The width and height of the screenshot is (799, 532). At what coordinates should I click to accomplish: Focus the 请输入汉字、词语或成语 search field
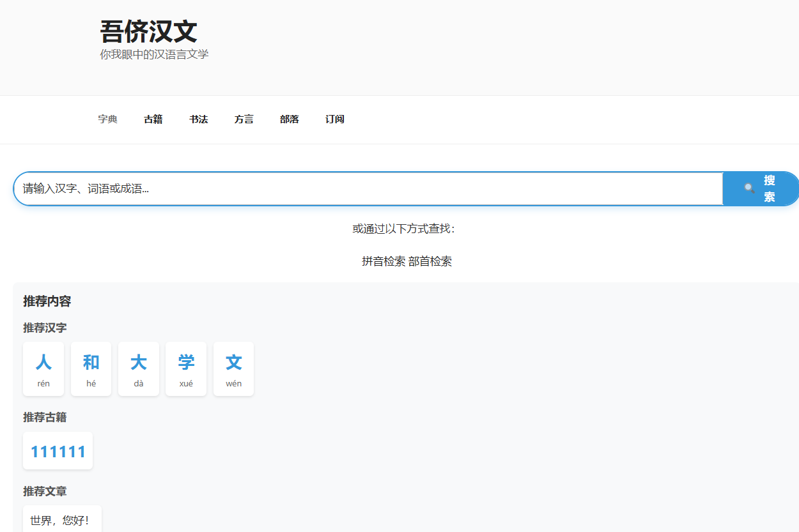click(x=368, y=189)
